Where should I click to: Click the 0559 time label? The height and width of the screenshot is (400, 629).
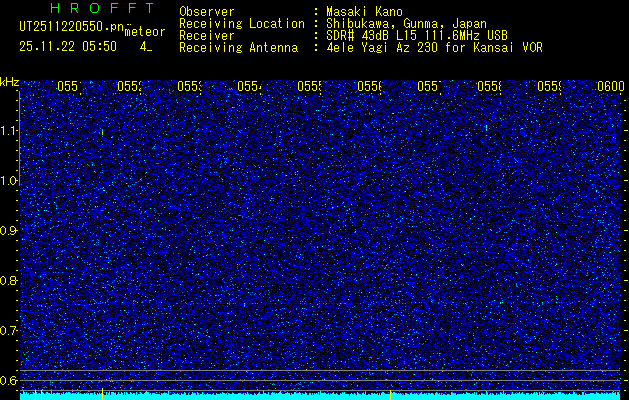pos(549,86)
